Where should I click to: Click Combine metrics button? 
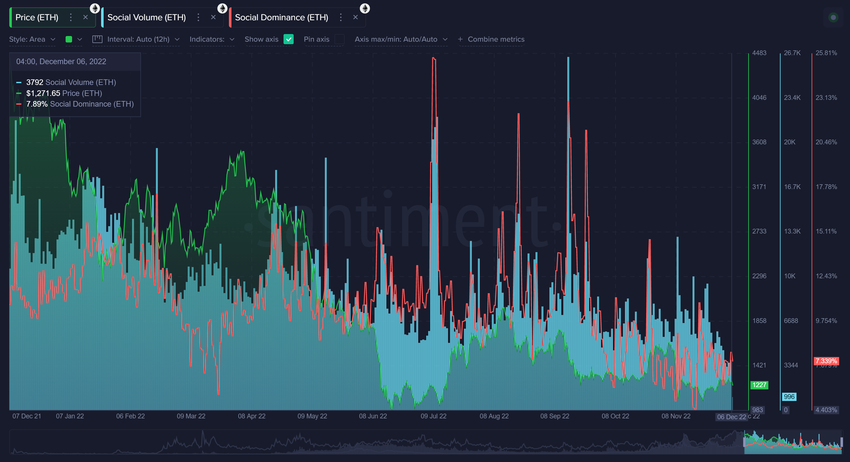pos(491,39)
